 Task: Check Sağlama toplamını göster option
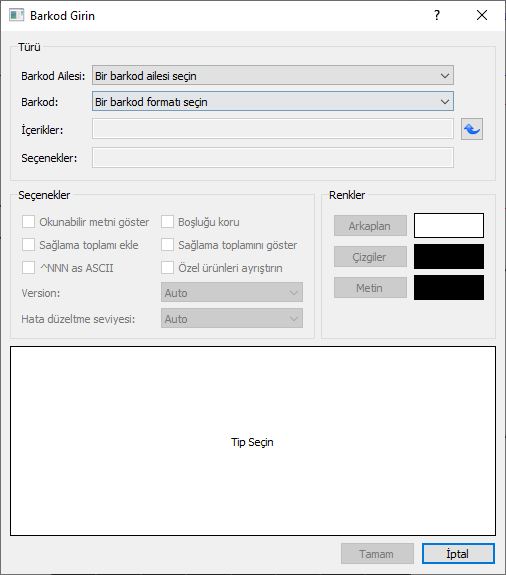click(168, 245)
